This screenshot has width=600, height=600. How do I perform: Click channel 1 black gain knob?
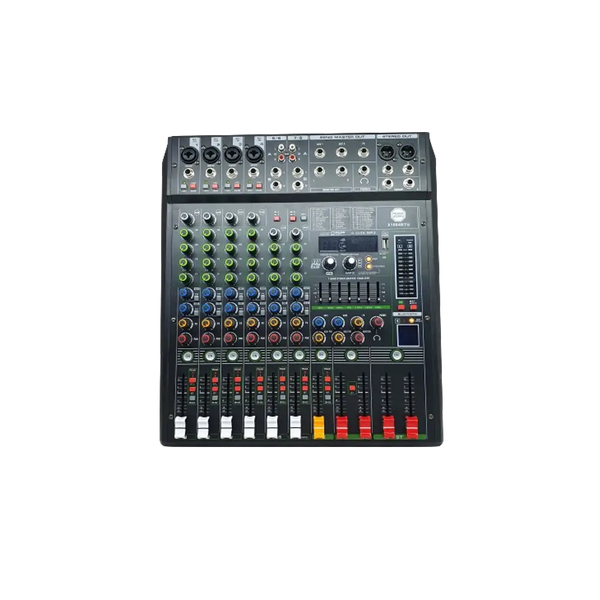[x=187, y=218]
